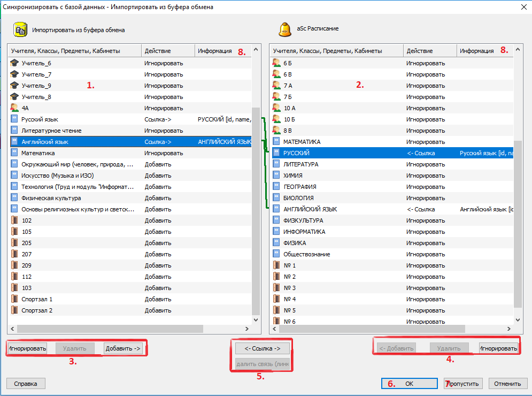
Task: Click the classroom icon for Спортзал 1
Action: [x=14, y=299]
